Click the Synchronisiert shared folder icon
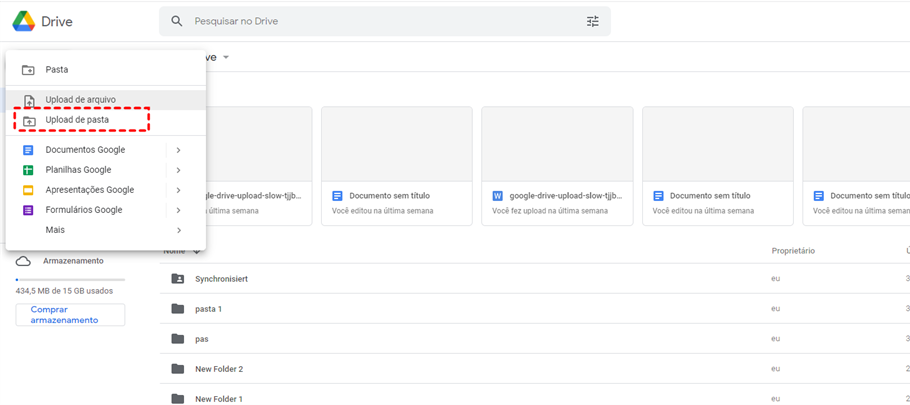 pos(177,279)
